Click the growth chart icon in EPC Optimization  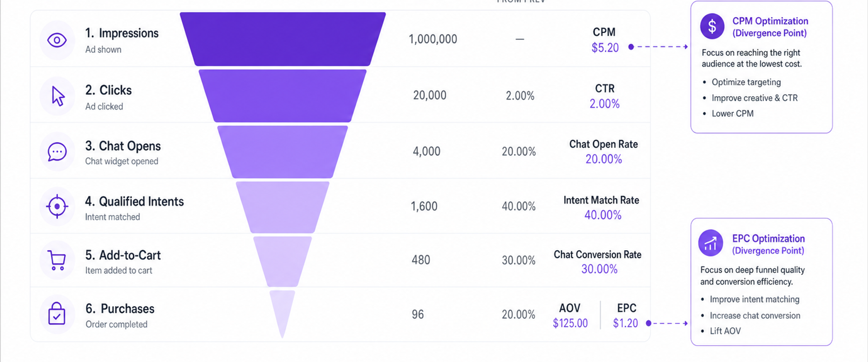coord(711,243)
